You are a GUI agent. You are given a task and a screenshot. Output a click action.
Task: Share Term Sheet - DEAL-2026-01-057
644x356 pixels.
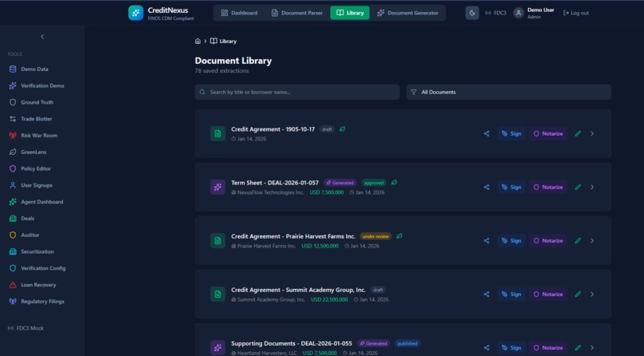pyautogui.click(x=487, y=187)
